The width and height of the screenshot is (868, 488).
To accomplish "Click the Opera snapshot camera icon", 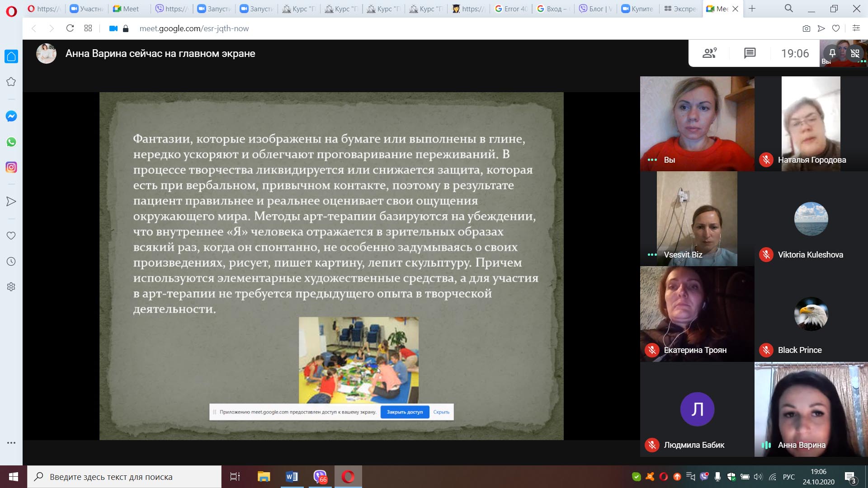I will pos(806,28).
